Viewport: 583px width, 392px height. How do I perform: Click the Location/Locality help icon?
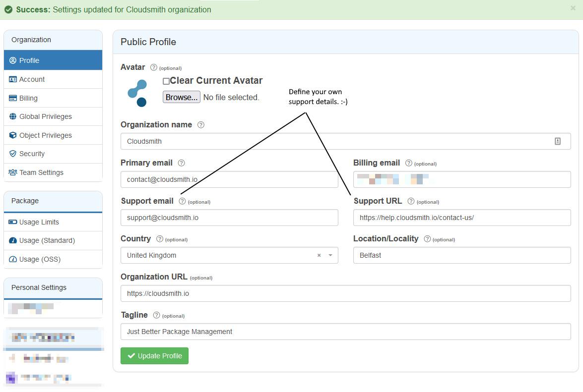coord(427,239)
